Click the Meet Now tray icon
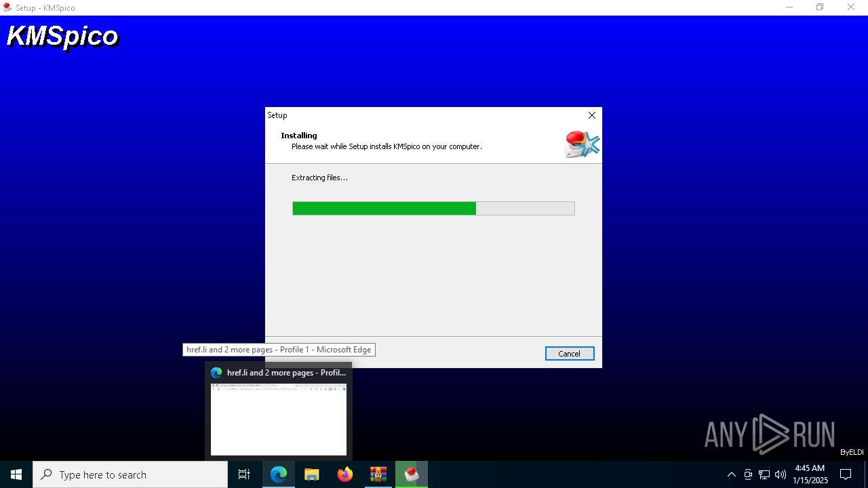Viewport: 868px width, 488px height. (748, 474)
